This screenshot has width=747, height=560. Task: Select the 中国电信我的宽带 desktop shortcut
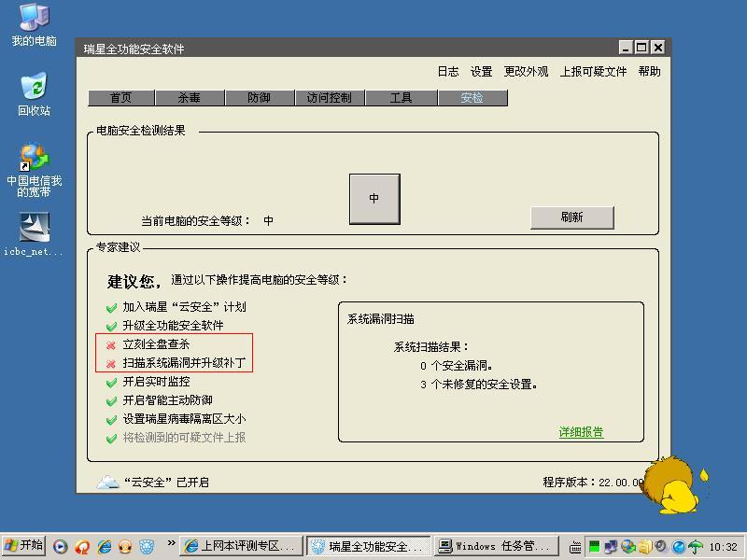(34, 170)
